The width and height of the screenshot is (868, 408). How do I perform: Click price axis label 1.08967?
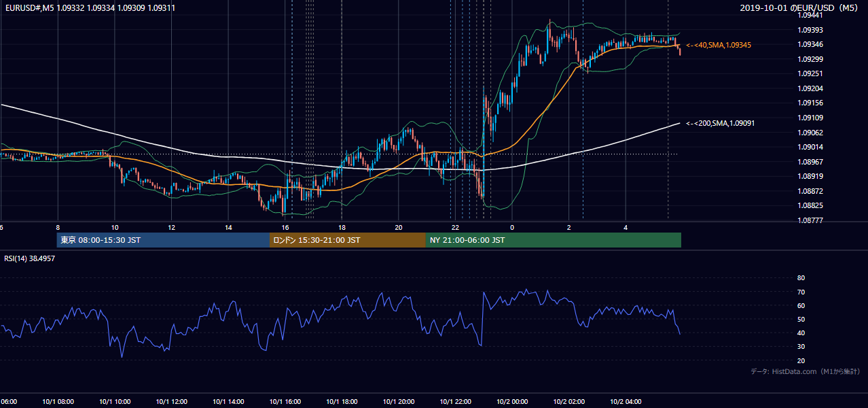pyautogui.click(x=810, y=162)
